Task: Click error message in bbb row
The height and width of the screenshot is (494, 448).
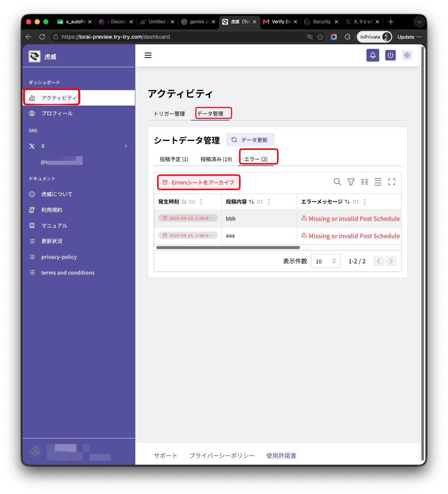Action: [x=350, y=219]
